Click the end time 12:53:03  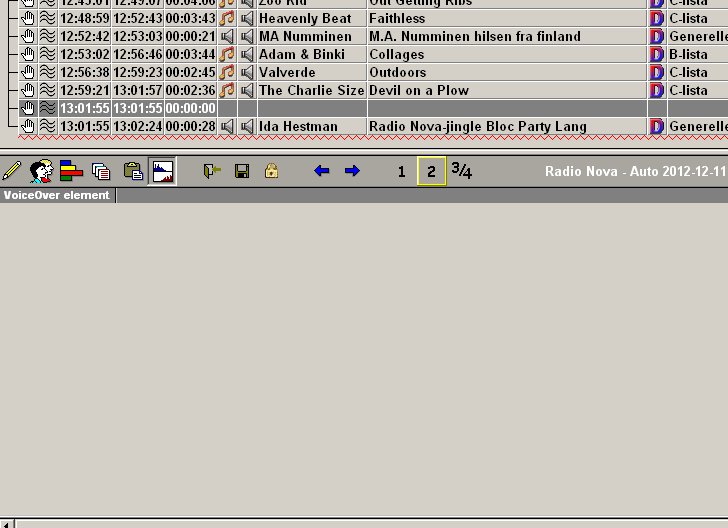pyautogui.click(x=137, y=36)
